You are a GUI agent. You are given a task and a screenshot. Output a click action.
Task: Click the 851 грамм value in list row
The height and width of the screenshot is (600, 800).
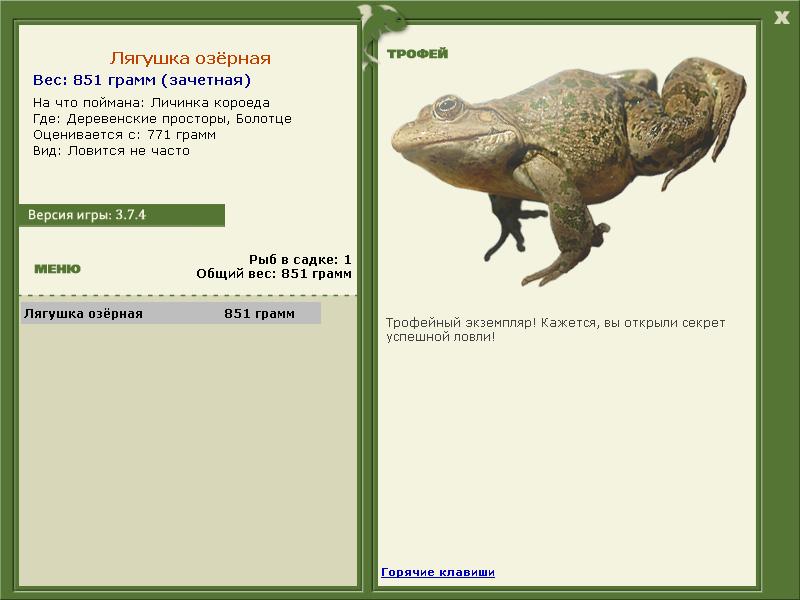click(259, 314)
